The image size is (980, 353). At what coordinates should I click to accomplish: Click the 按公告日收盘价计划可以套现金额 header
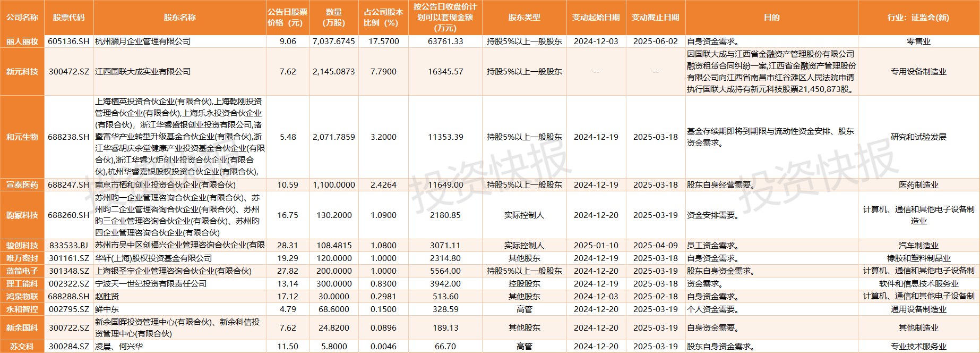point(445,18)
